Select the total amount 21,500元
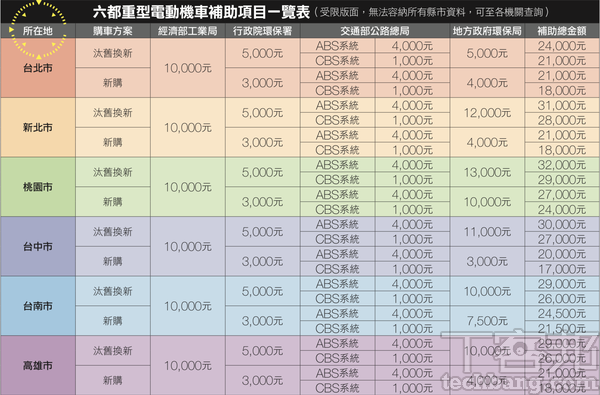The height and width of the screenshot is (395, 600). tap(562, 328)
